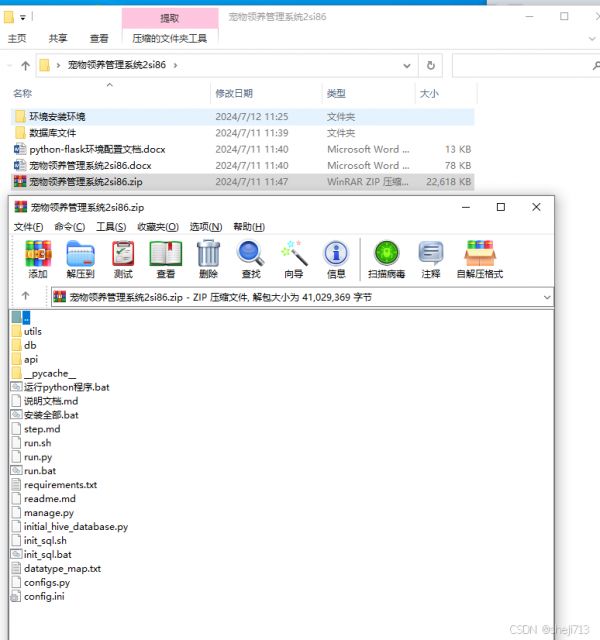Click the 查看 (View) book icon in WinRAR
This screenshot has width=600, height=640.
pyautogui.click(x=166, y=253)
